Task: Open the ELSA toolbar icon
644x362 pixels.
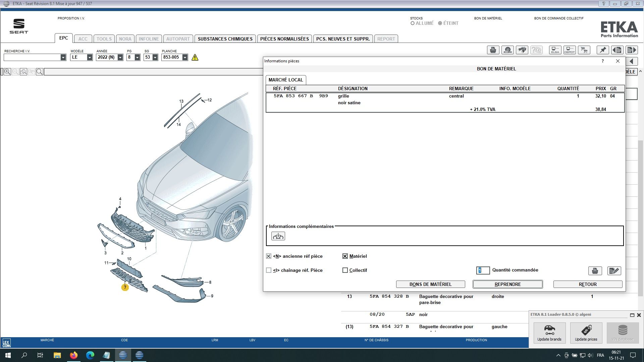Action: [555, 50]
